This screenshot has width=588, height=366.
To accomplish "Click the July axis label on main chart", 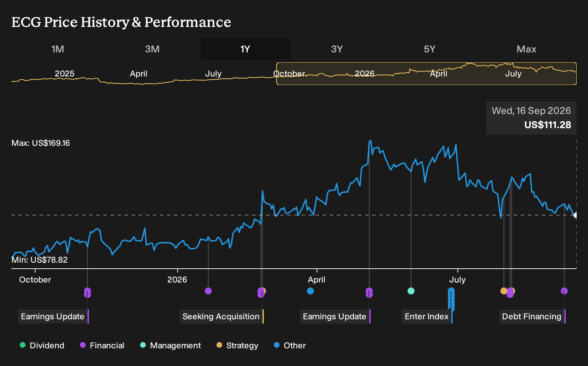I will pos(457,280).
